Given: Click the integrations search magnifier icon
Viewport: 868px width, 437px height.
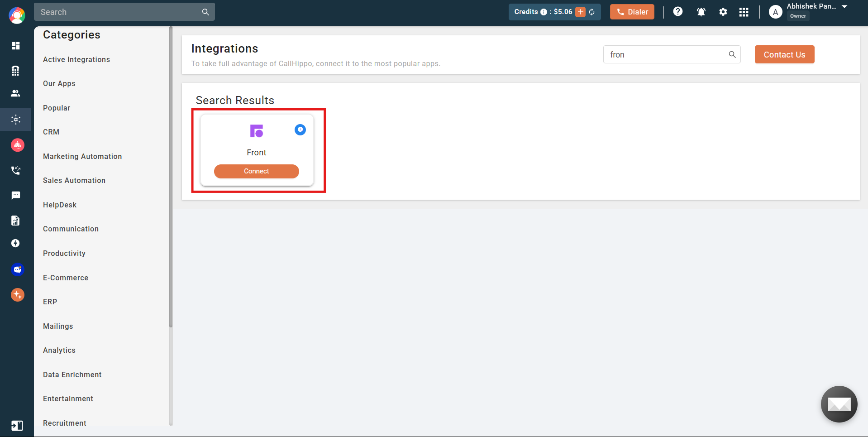Looking at the screenshot, I should pos(732,54).
